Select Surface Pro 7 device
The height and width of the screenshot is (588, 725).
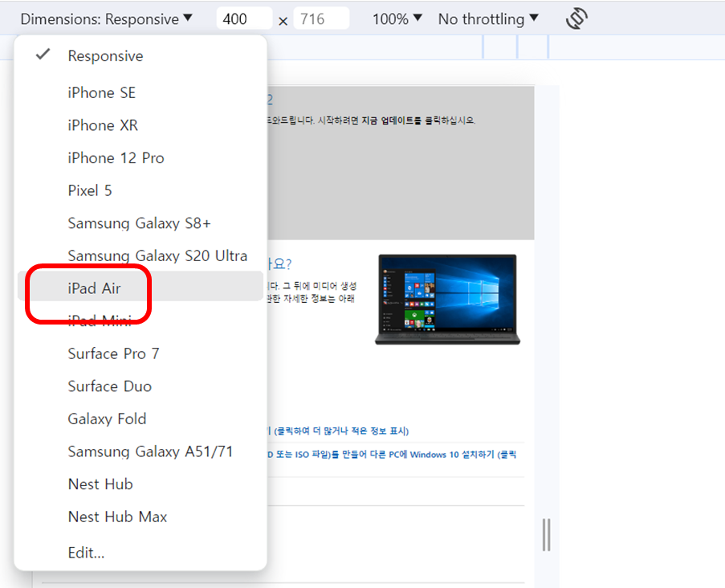[141, 353]
